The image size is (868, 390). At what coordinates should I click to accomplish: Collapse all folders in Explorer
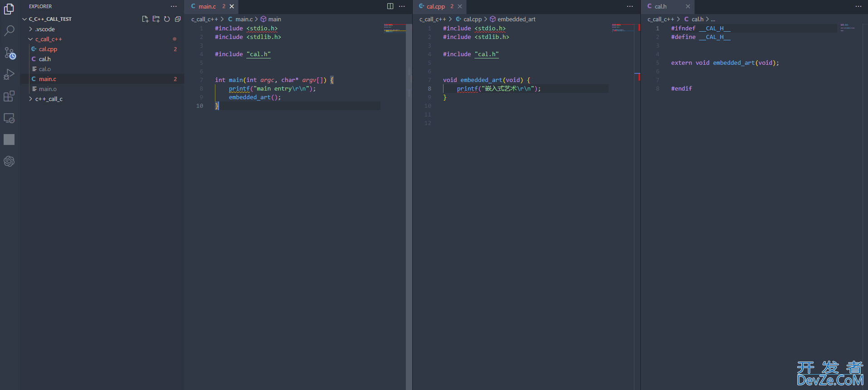pos(178,19)
